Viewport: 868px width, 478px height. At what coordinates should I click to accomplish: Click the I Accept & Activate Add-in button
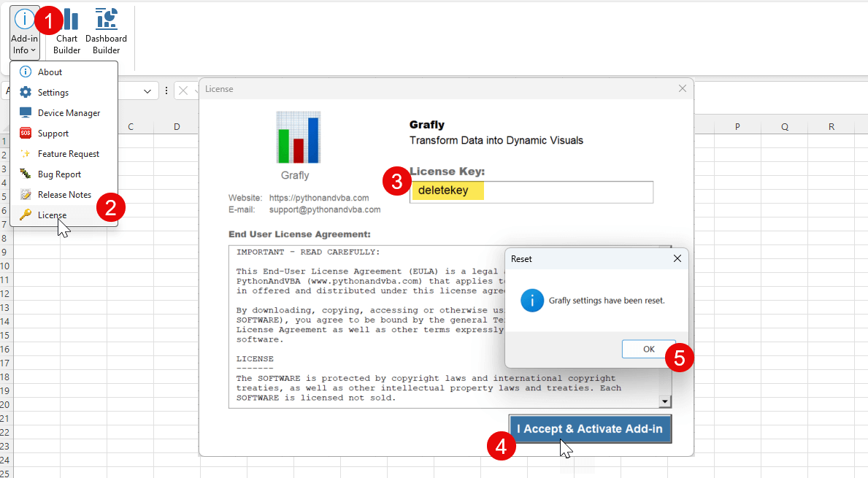(x=589, y=429)
